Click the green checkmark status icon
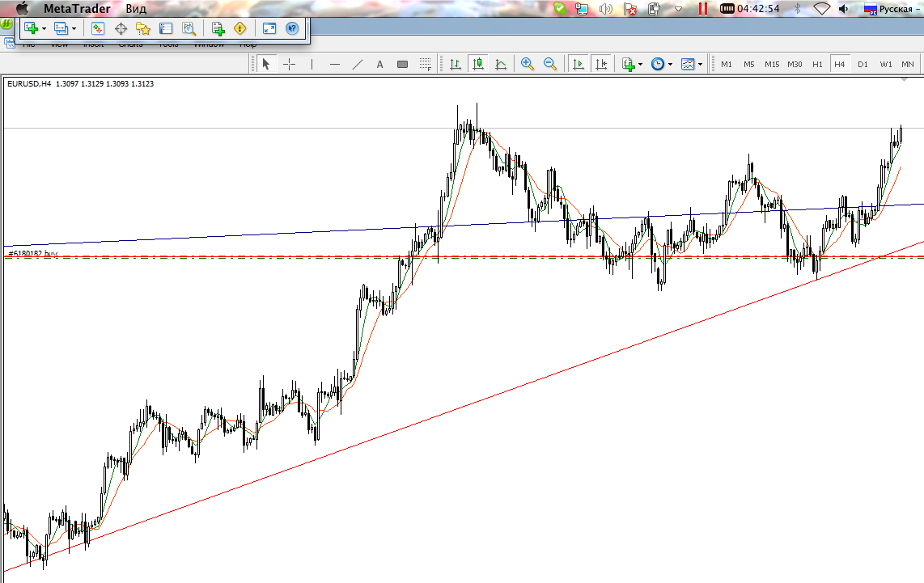Viewport: 924px width, 583px height. click(560, 8)
